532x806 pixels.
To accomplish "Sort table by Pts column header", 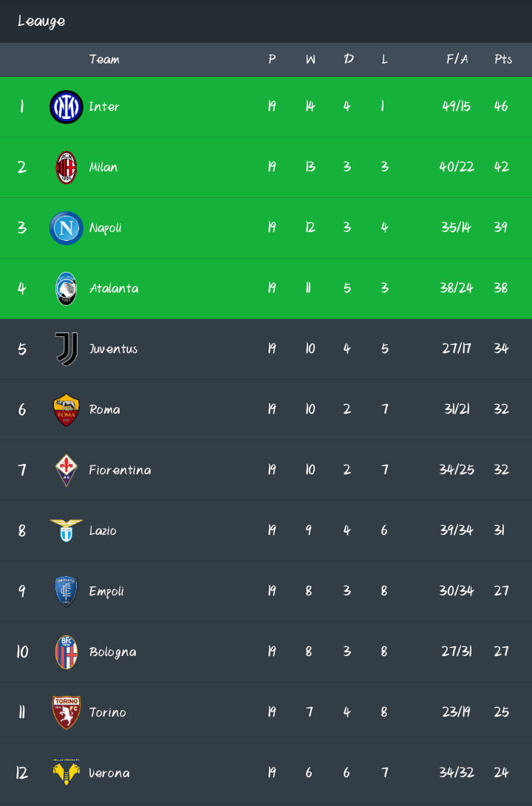I will (x=503, y=60).
